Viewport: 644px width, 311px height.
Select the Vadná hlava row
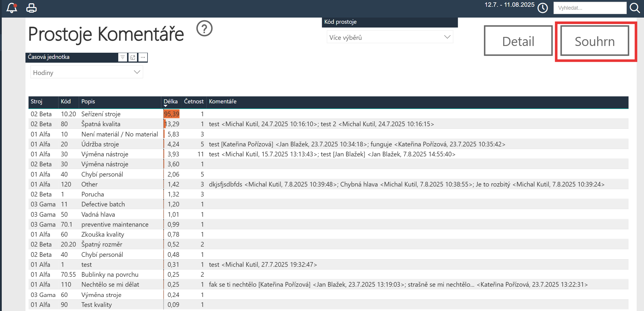(x=328, y=214)
